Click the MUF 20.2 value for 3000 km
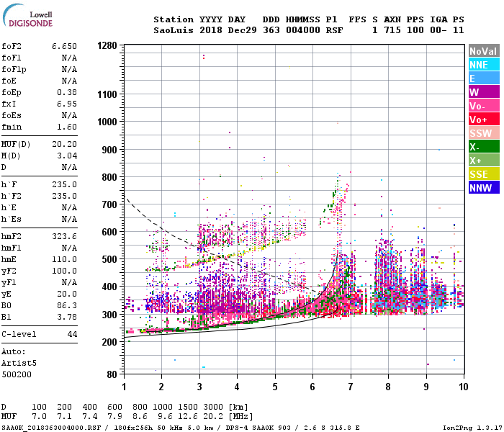Image resolution: width=504 pixels, height=432 pixels. coord(213,416)
